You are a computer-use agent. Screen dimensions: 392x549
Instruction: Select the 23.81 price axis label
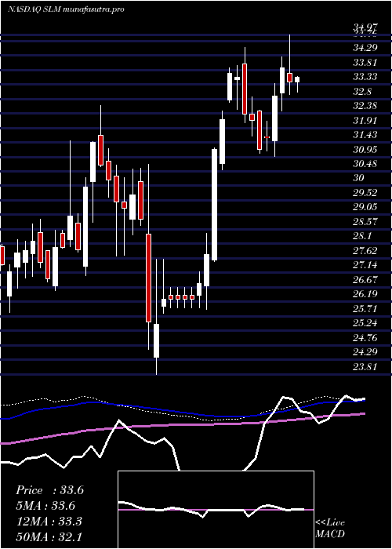(x=365, y=367)
